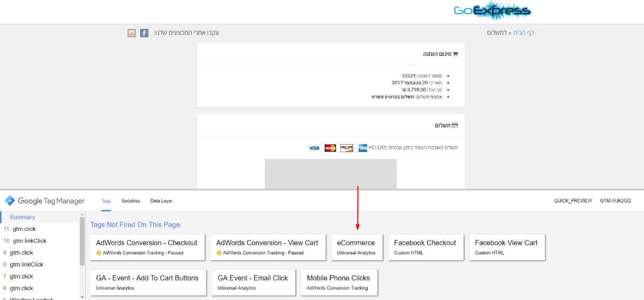Go to דף הבית via breadcrumb link
Viewport: 644px width, 300px height.
coord(524,33)
